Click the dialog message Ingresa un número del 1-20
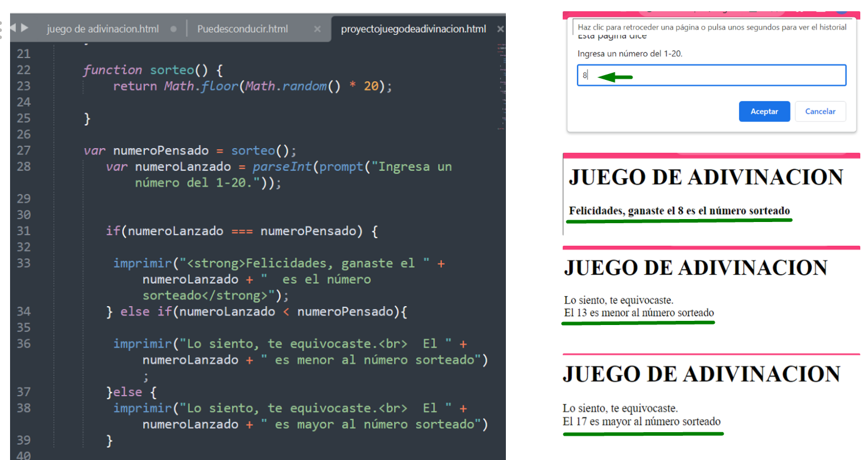 tap(631, 53)
